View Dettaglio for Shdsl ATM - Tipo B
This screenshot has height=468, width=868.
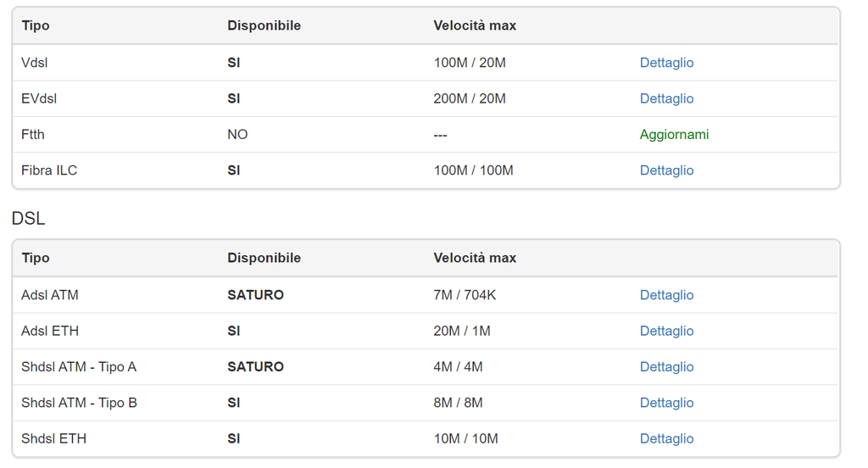pyautogui.click(x=666, y=403)
